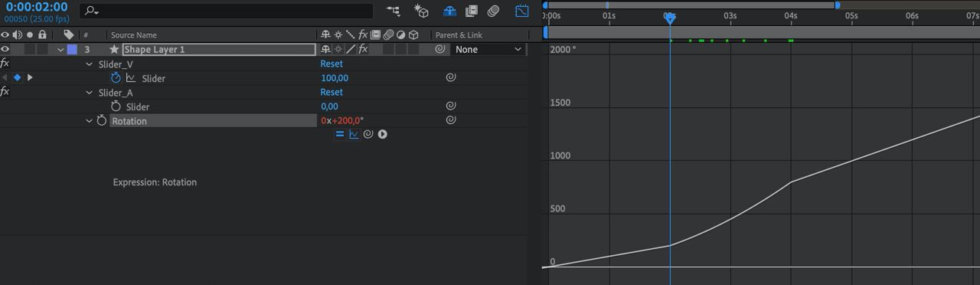980x285 pixels.
Task: Toggle stopwatch for Slider_V Slider
Action: coord(116,77)
